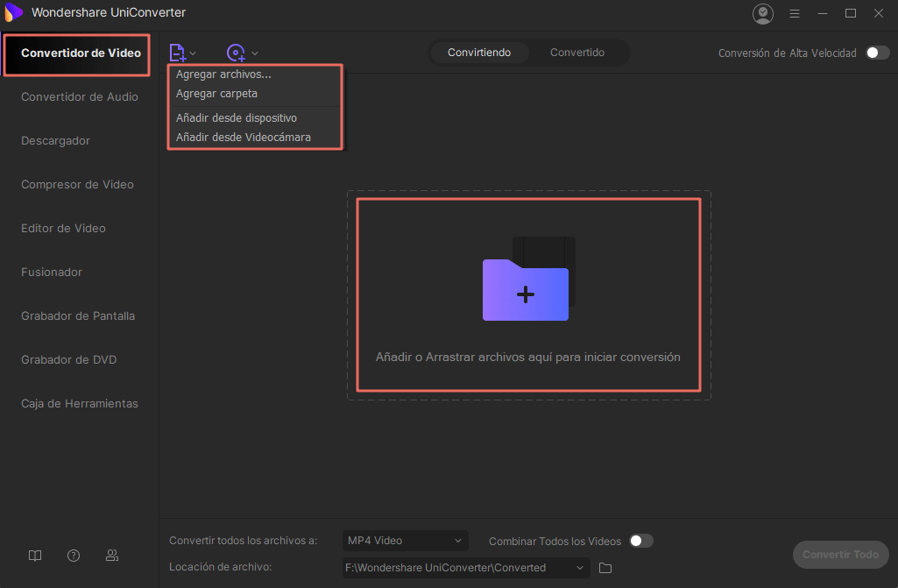Click the Combinar Todos los Videos label
The image size is (898, 588).
[555, 542]
